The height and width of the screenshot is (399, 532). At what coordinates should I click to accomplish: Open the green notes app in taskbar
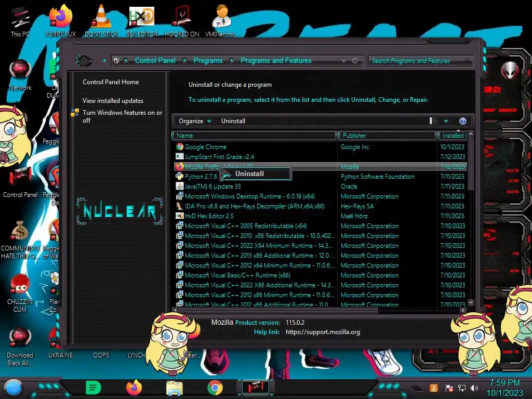point(93,388)
